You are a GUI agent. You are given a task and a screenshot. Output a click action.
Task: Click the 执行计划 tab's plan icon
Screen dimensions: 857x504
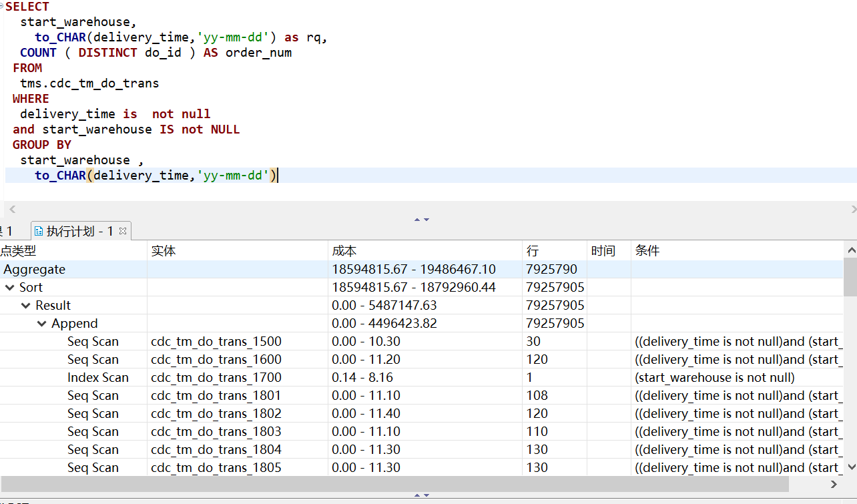(x=39, y=232)
